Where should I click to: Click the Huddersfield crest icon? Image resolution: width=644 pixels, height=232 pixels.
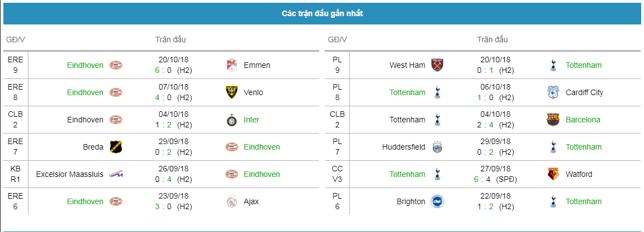click(x=438, y=147)
